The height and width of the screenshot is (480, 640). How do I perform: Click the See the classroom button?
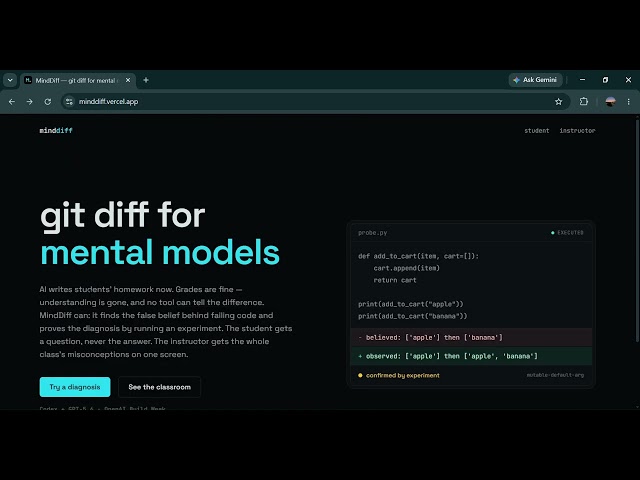click(x=159, y=387)
